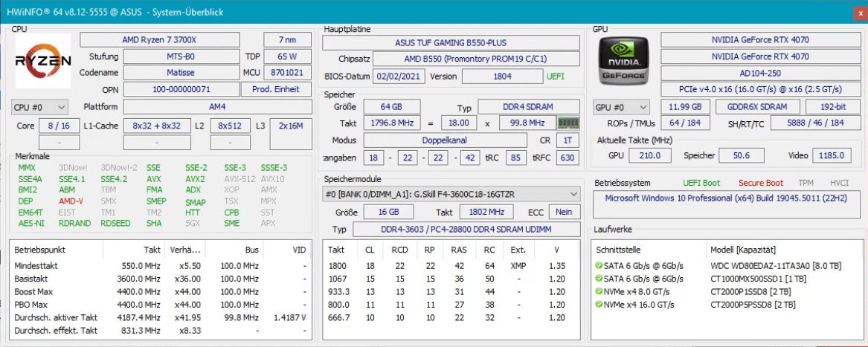This screenshot has height=347, width=868.
Task: Click status icon beside CT1000MX500SSD1 drive
Action: tap(599, 279)
